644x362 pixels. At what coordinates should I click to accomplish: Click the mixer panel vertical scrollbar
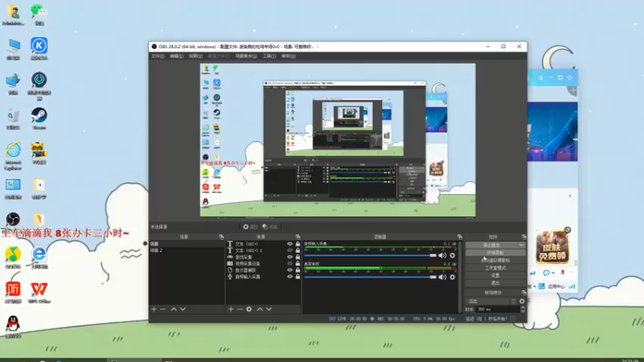point(460,277)
